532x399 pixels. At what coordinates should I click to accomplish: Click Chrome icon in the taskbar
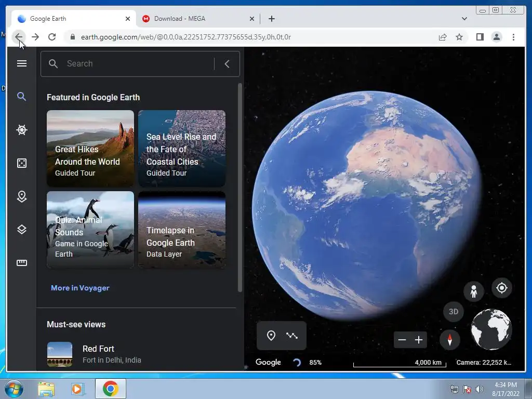pyautogui.click(x=111, y=389)
